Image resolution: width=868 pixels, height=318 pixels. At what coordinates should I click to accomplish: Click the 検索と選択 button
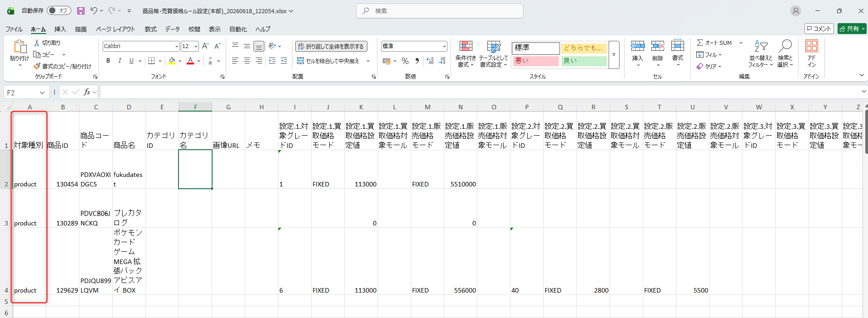[x=785, y=54]
